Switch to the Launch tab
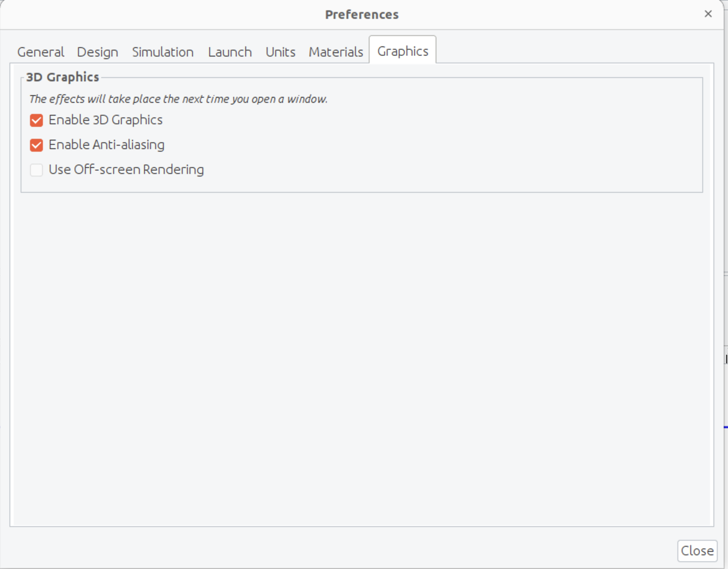 point(229,51)
